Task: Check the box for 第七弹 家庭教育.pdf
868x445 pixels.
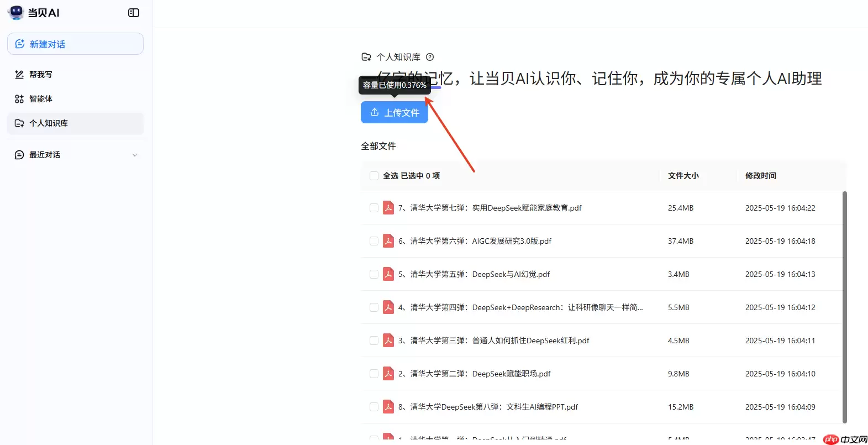Action: [x=374, y=208]
